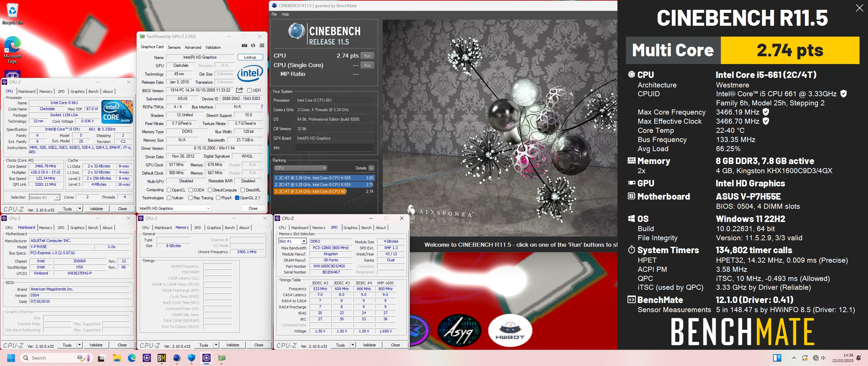Click the bus interface question mark help icon
Screen dimensions: 868x366
[261, 107]
